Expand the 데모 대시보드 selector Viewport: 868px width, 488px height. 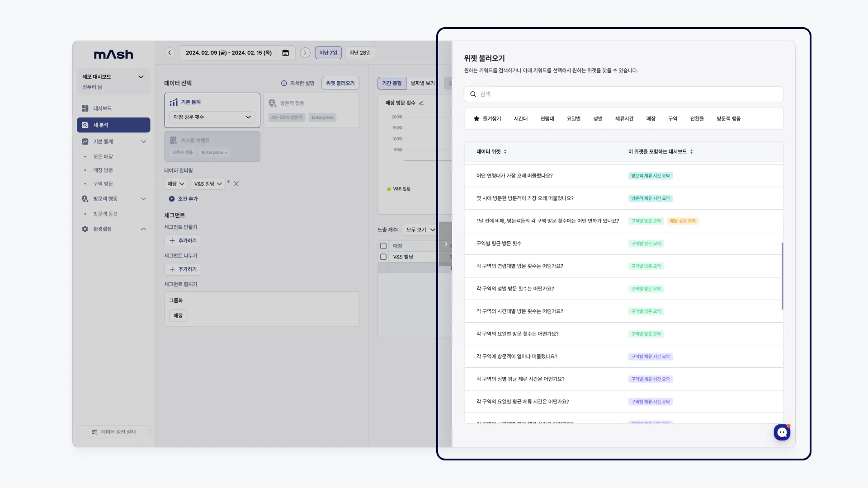pyautogui.click(x=141, y=77)
